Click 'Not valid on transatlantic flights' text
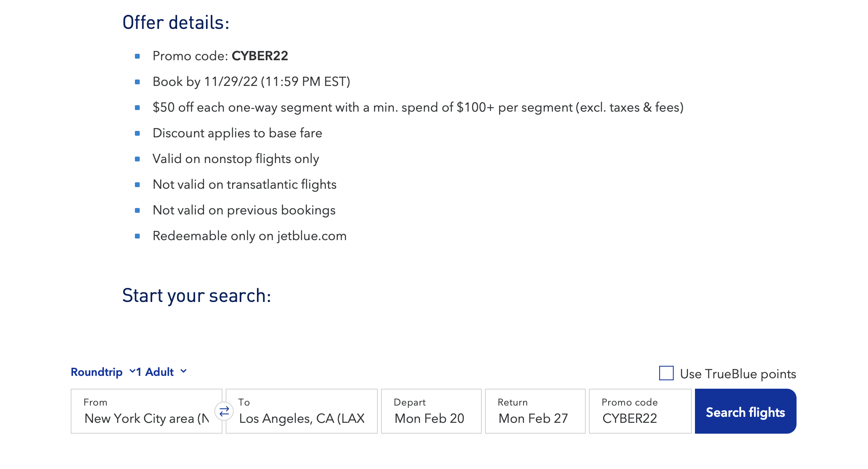The height and width of the screenshot is (469, 868). pos(245,184)
